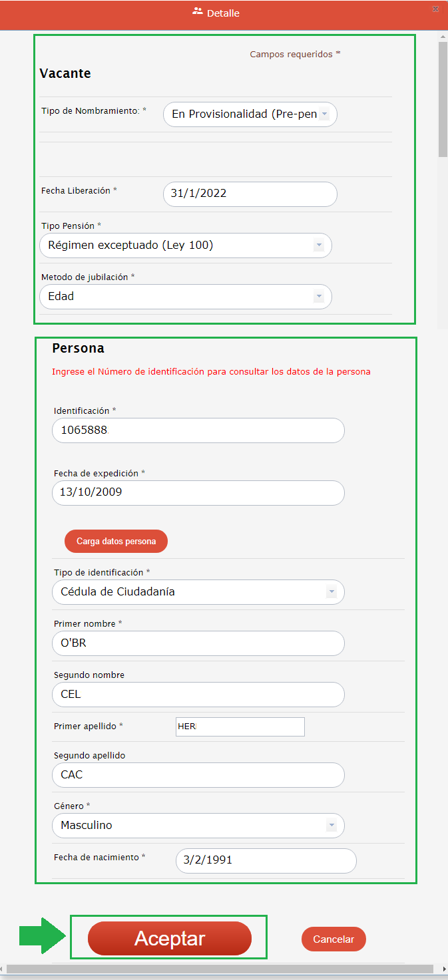Open the Tipo de Nombramiento dropdown

324,114
